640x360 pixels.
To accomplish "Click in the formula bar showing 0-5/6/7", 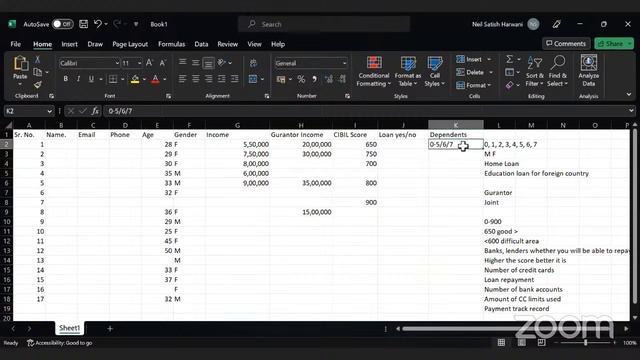I will (x=366, y=111).
